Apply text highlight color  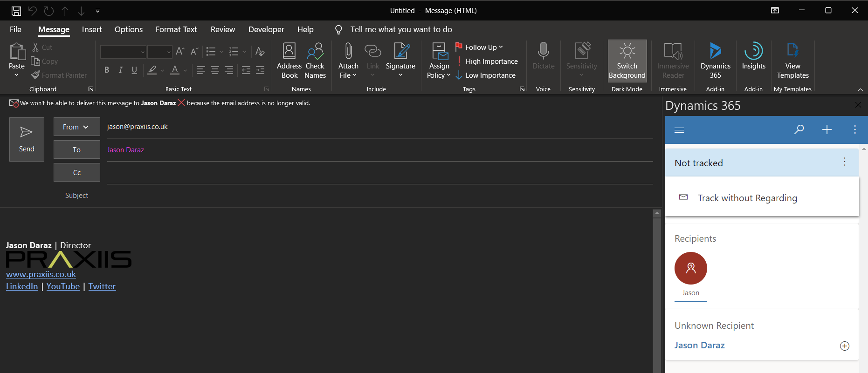point(152,70)
